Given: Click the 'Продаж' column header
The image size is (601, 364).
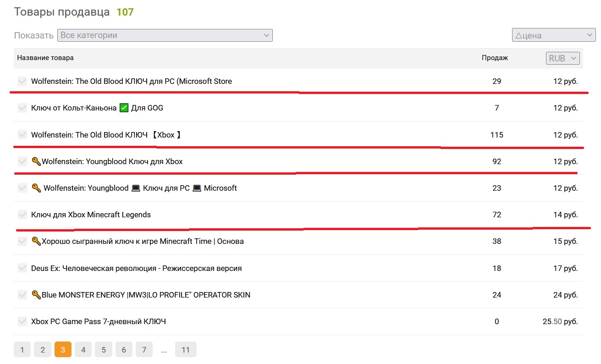Looking at the screenshot, I should click(495, 58).
